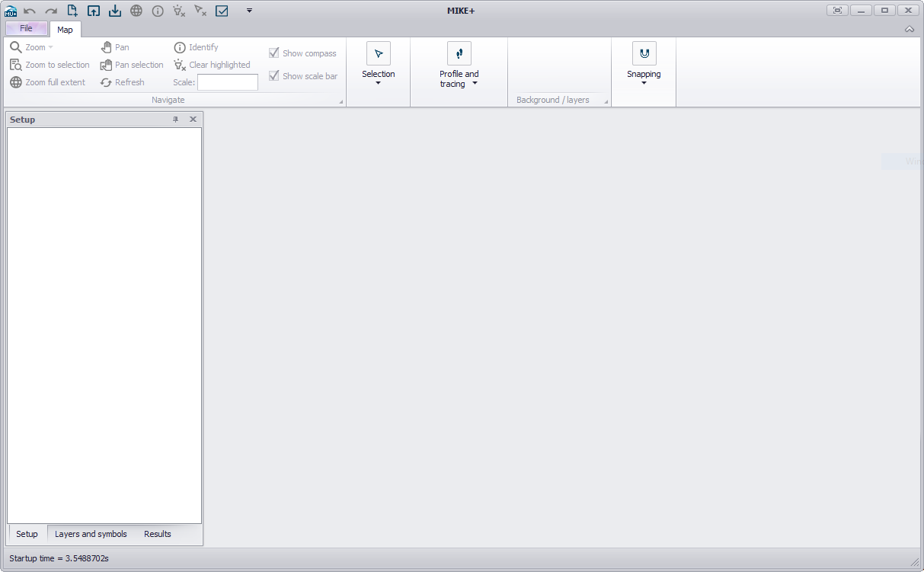
Task: Open the File menu tab
Action: 27,29
